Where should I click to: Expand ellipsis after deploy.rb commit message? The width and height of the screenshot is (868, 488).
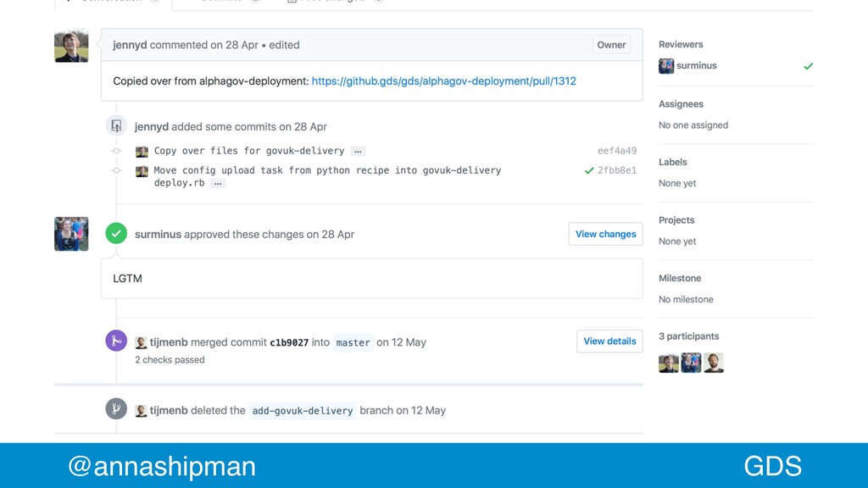(218, 183)
